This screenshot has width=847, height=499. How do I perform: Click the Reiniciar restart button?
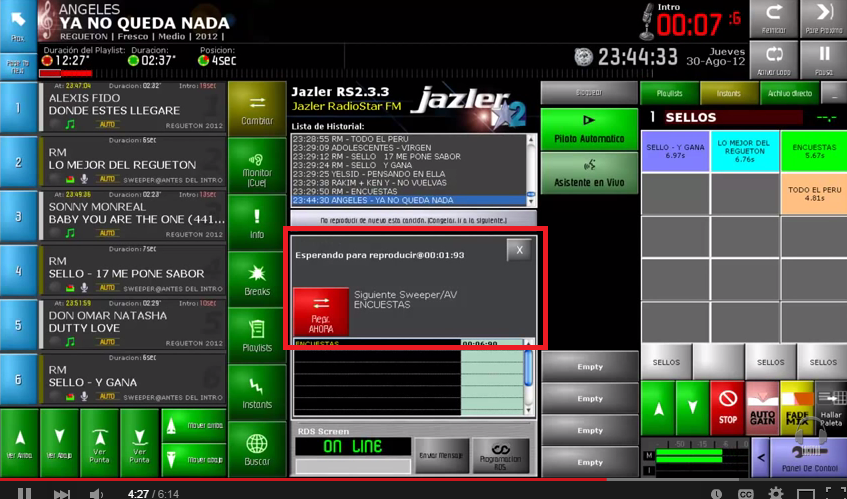click(x=774, y=19)
